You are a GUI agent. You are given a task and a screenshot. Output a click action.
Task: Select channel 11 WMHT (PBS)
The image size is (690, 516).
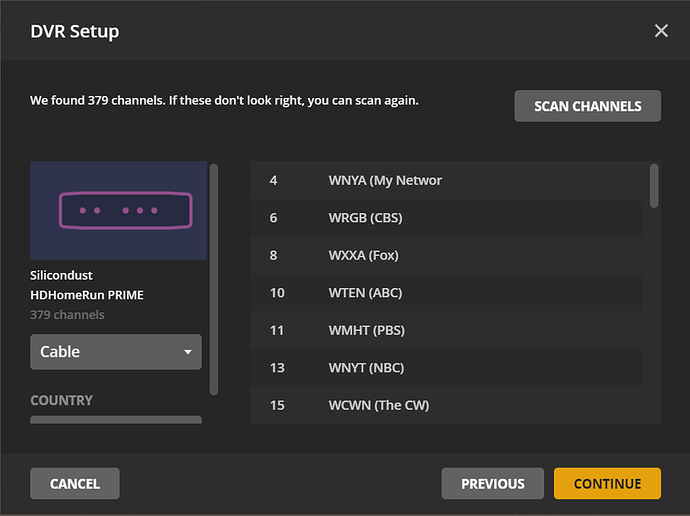coord(447,330)
